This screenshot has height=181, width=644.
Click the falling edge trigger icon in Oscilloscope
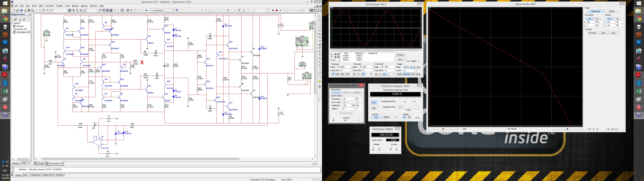pyautogui.click(x=408, y=67)
